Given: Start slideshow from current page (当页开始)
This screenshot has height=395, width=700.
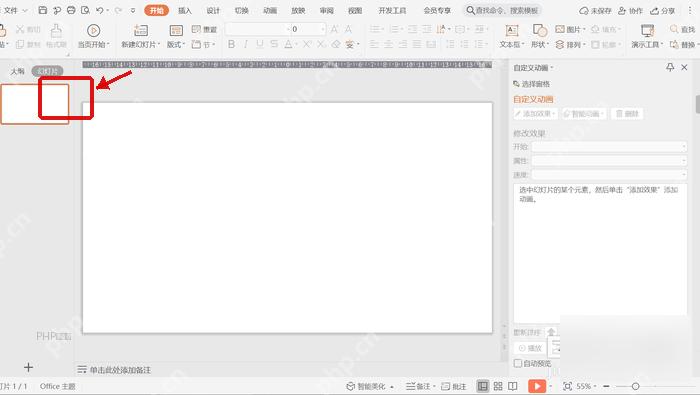Looking at the screenshot, I should pos(93,30).
